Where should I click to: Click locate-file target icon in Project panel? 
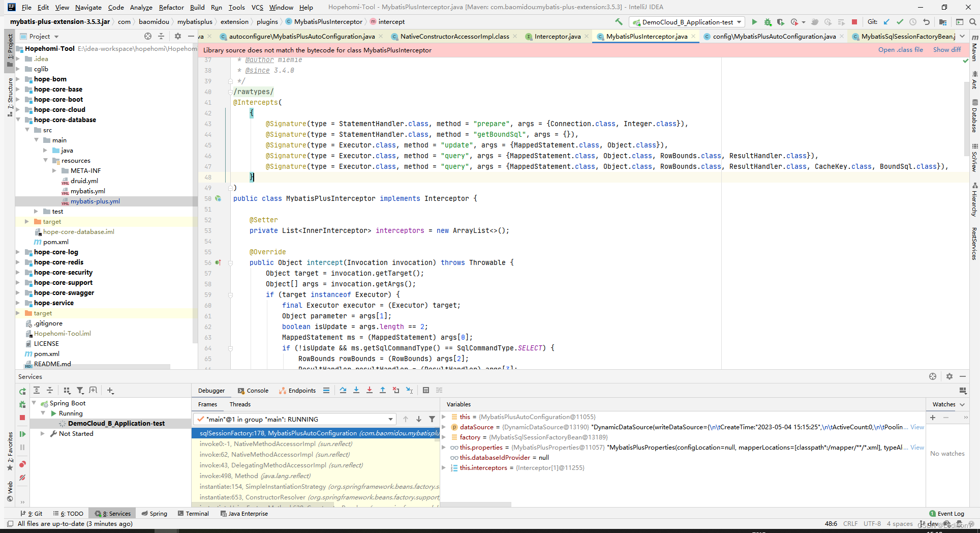(148, 36)
